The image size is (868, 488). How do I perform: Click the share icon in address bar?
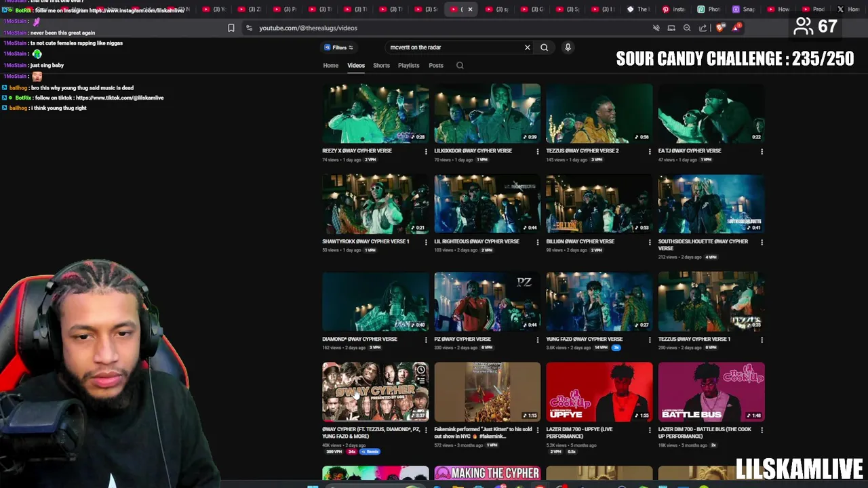point(703,28)
